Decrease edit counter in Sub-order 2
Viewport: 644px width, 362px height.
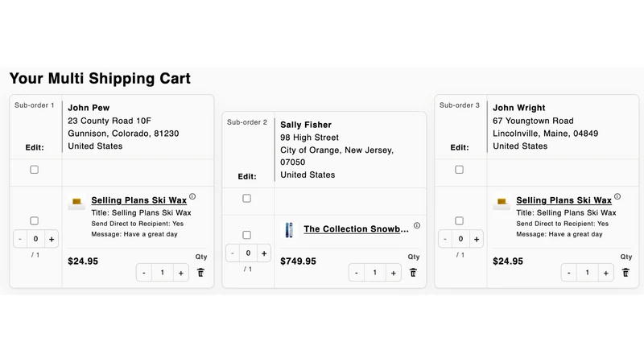[233, 253]
